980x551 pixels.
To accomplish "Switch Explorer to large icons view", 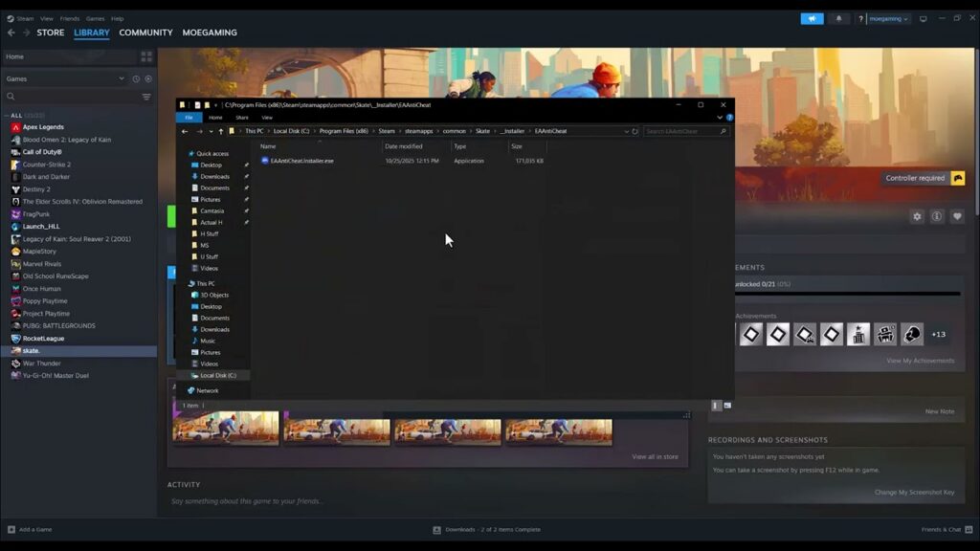I will pos(727,406).
